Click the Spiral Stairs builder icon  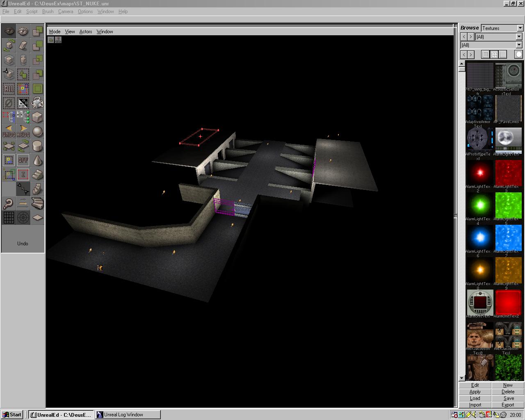coord(37,189)
